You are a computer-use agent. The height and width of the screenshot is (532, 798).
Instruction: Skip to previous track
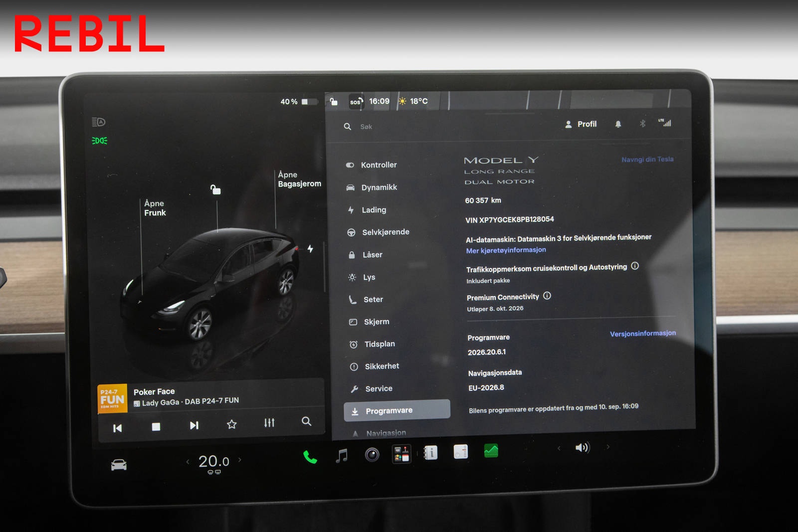[118, 428]
